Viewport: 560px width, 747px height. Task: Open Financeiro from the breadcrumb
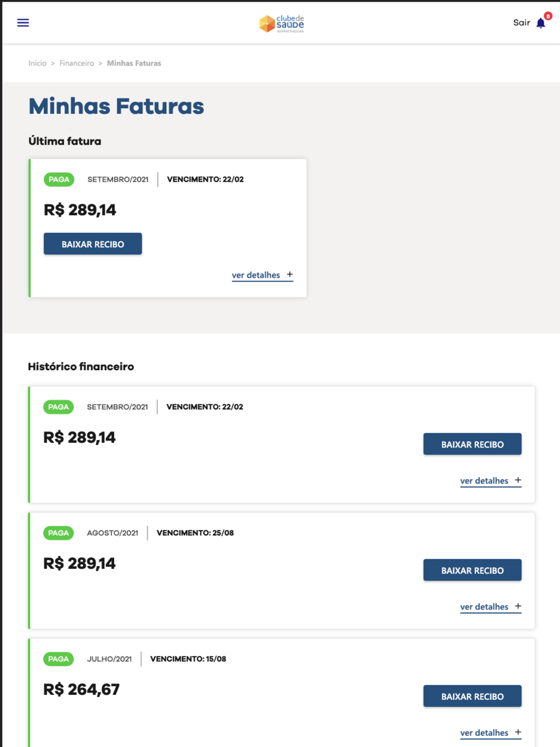[77, 63]
